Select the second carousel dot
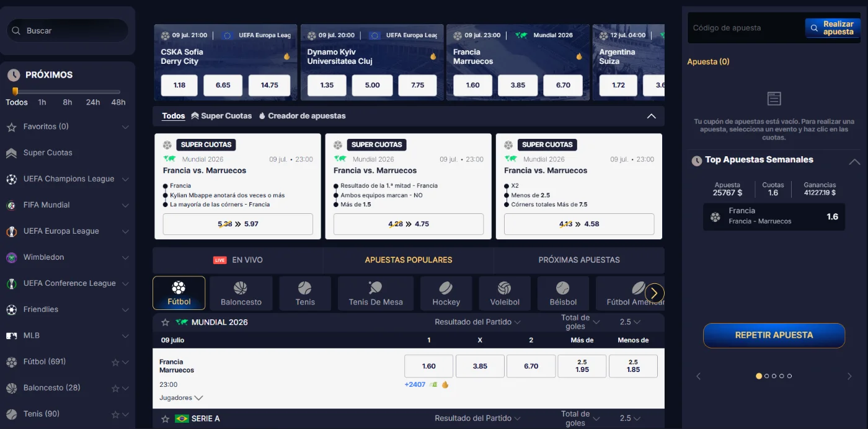The image size is (868, 429). pyautogui.click(x=767, y=376)
